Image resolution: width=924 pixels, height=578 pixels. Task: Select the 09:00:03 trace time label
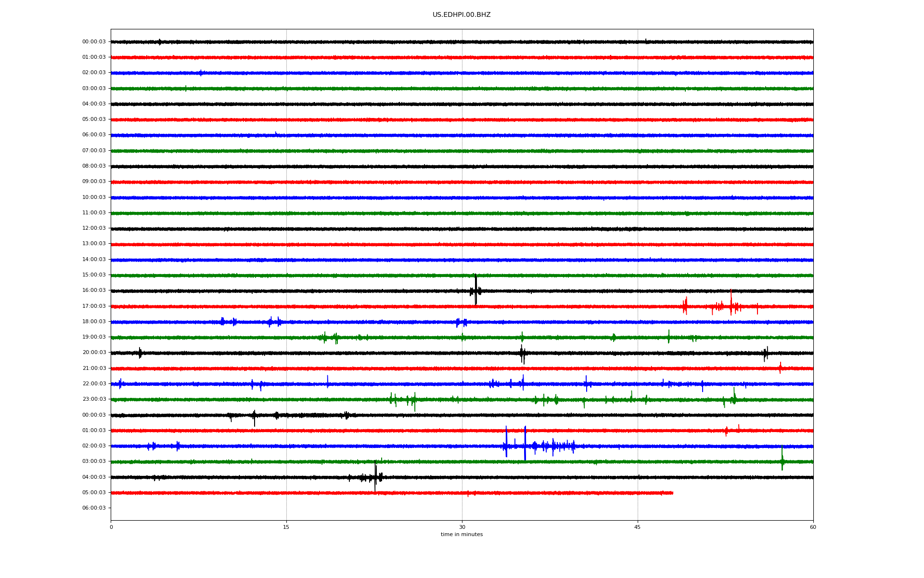pyautogui.click(x=94, y=182)
